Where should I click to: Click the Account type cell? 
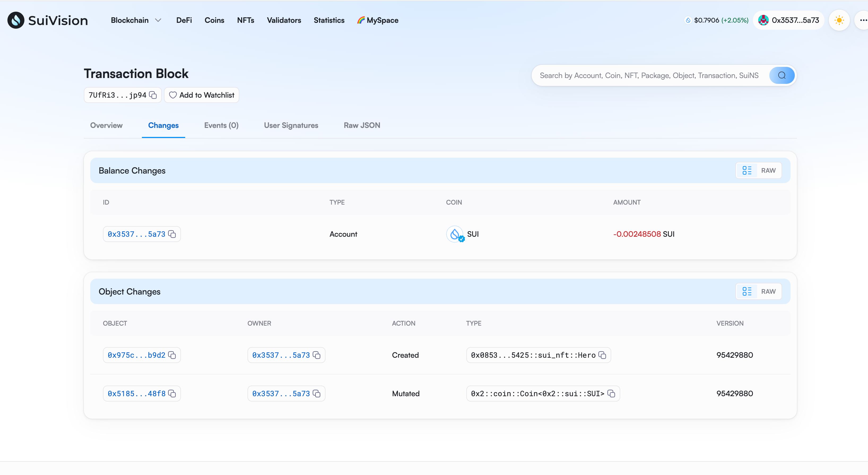point(343,234)
